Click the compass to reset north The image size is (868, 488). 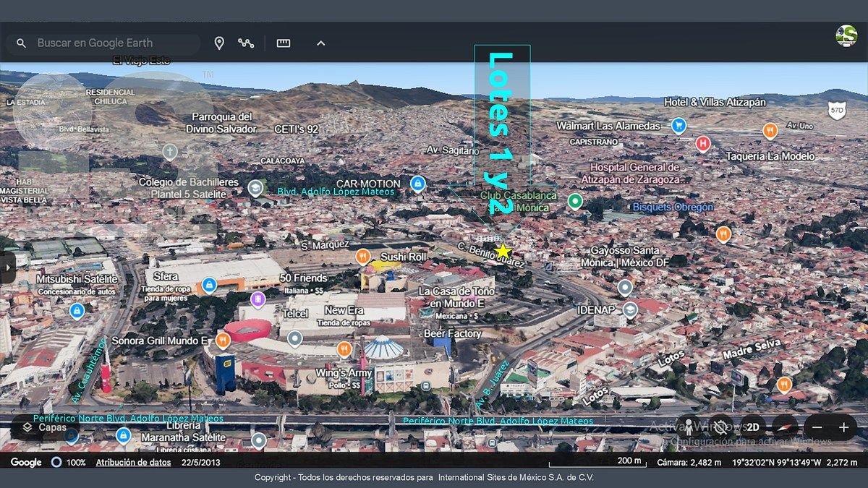785,427
